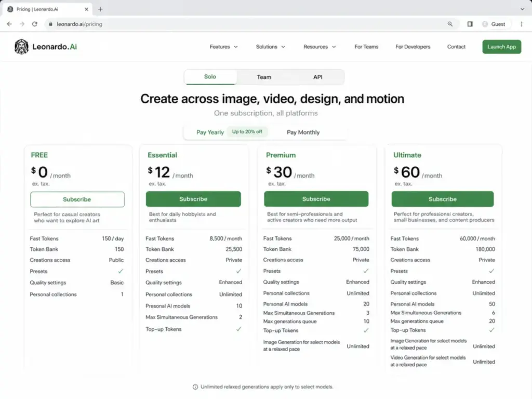Subscribe to the Ultimate plan
532x399 pixels.
coord(443,199)
